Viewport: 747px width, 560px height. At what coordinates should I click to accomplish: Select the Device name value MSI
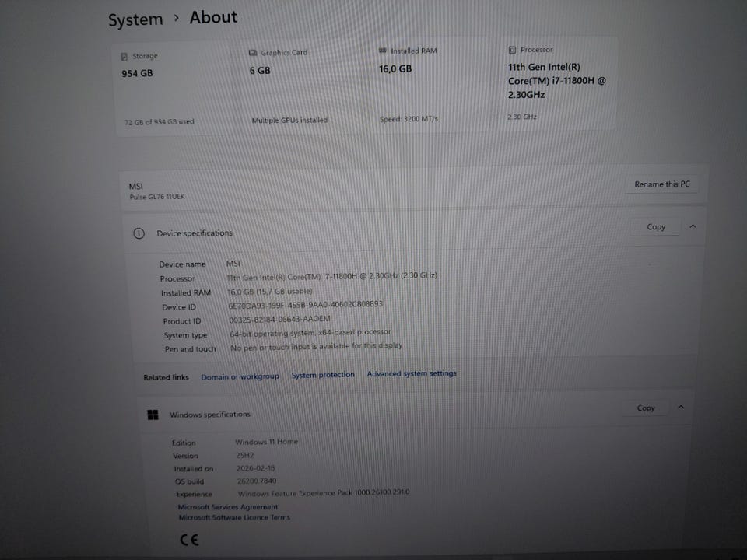(x=233, y=264)
